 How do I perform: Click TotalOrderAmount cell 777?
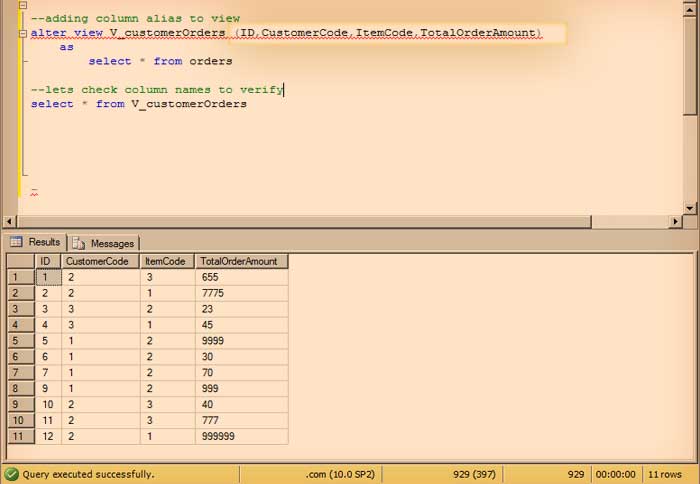[242, 420]
